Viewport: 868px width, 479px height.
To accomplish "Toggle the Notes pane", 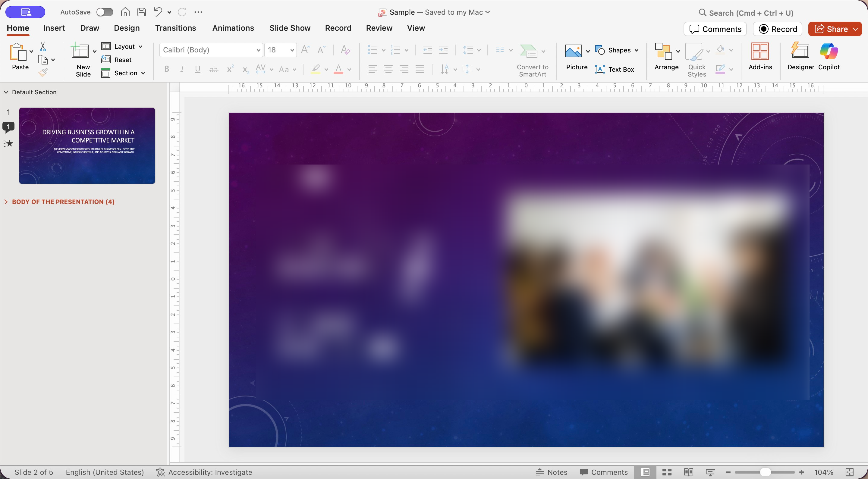I will point(552,472).
